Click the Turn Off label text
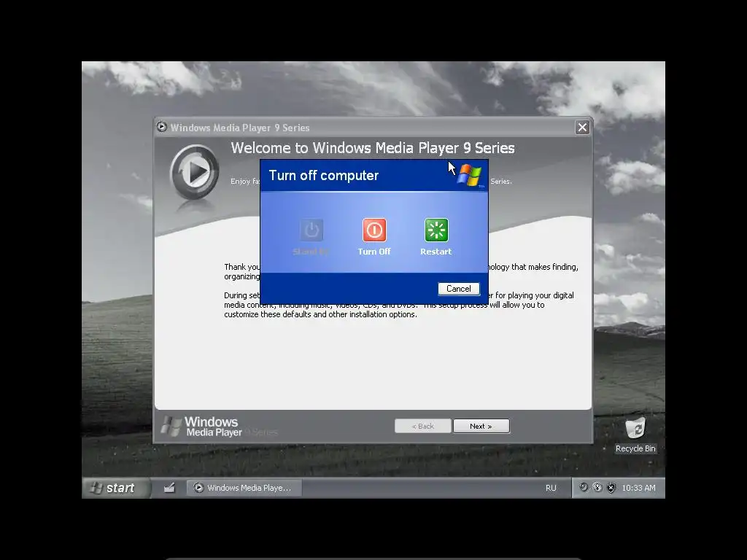747x560 pixels. pos(374,252)
